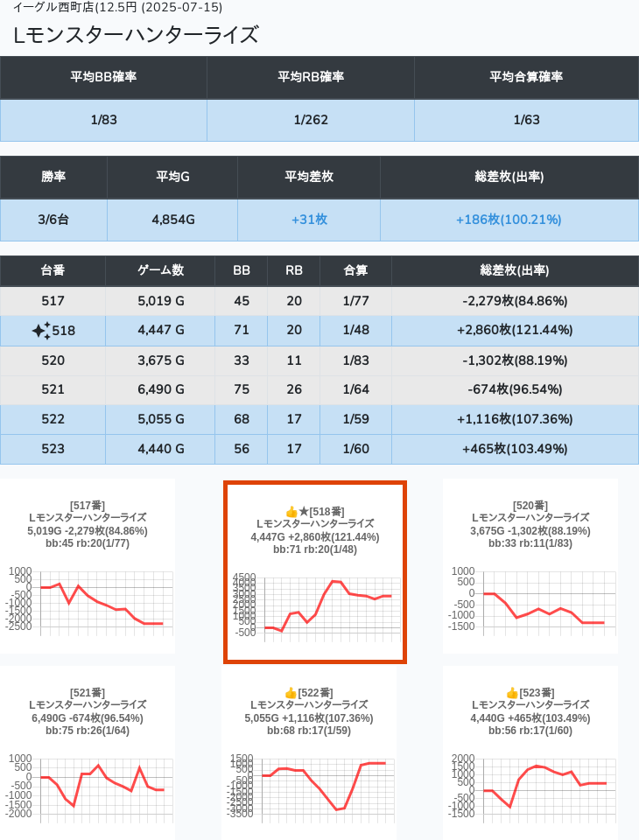The height and width of the screenshot is (840, 639).
Task: Open the slump graph for machine 518
Action: coord(315,608)
